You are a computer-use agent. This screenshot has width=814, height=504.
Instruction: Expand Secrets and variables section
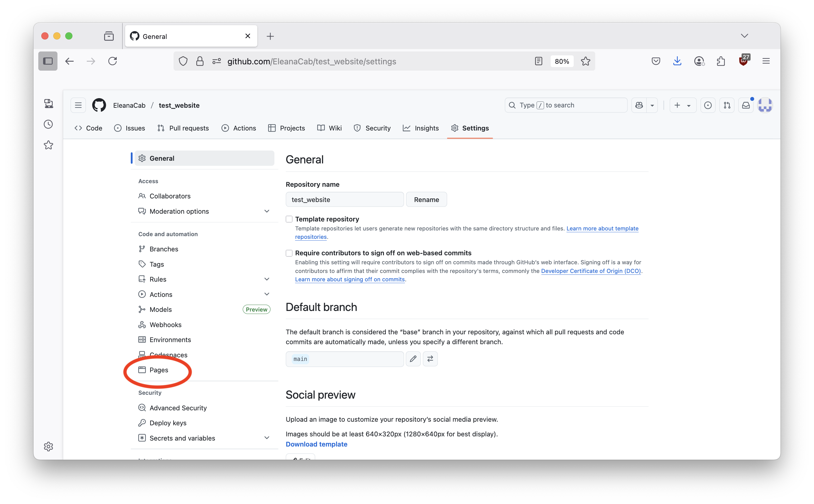pos(267,438)
